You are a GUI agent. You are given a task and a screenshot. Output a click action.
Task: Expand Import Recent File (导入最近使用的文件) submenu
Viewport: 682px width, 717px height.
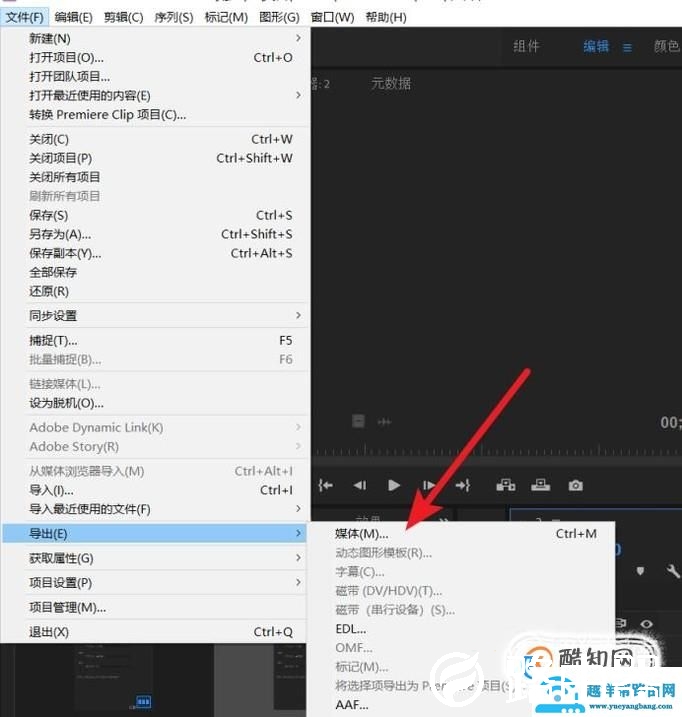[156, 509]
